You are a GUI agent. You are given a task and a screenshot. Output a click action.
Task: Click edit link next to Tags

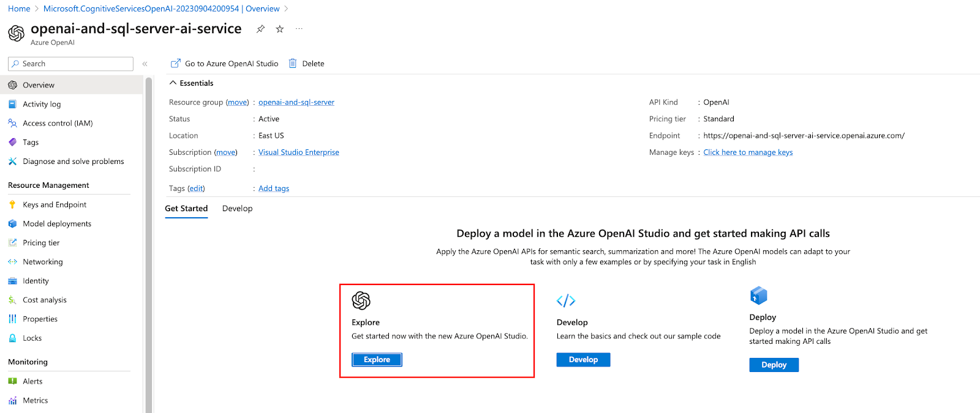point(196,188)
